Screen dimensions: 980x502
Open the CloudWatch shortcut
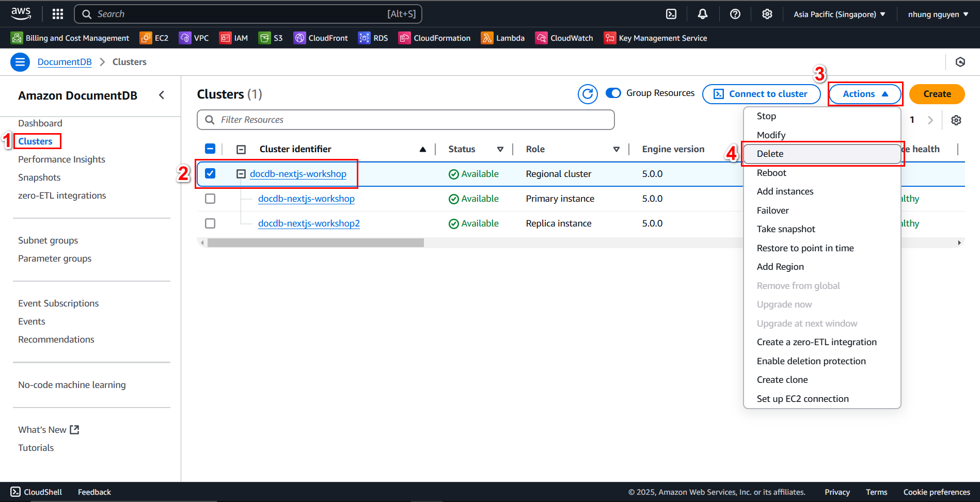pos(564,38)
